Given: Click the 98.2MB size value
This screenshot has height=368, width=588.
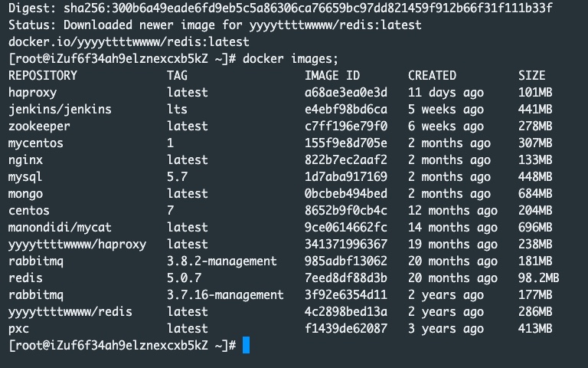Looking at the screenshot, I should click(538, 278).
